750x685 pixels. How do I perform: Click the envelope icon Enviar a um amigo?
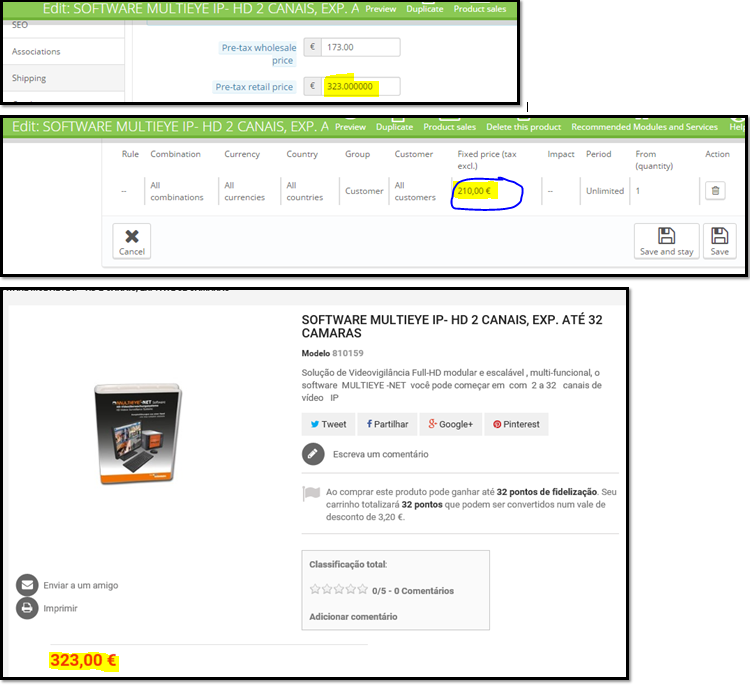pos(27,585)
